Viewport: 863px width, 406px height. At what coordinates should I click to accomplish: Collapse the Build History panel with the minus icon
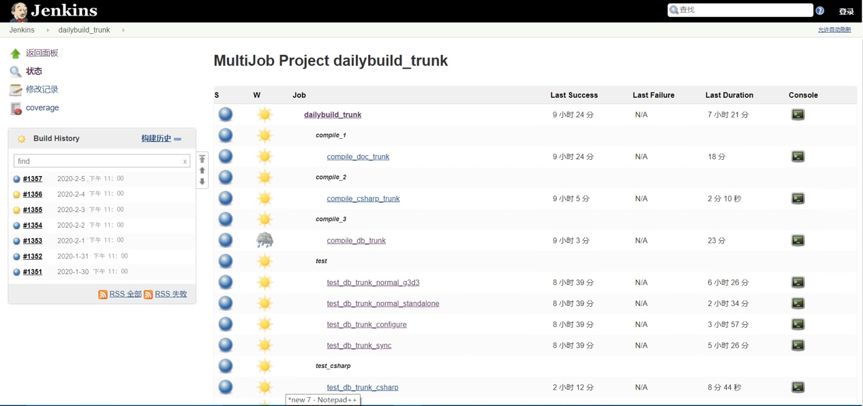coord(178,139)
